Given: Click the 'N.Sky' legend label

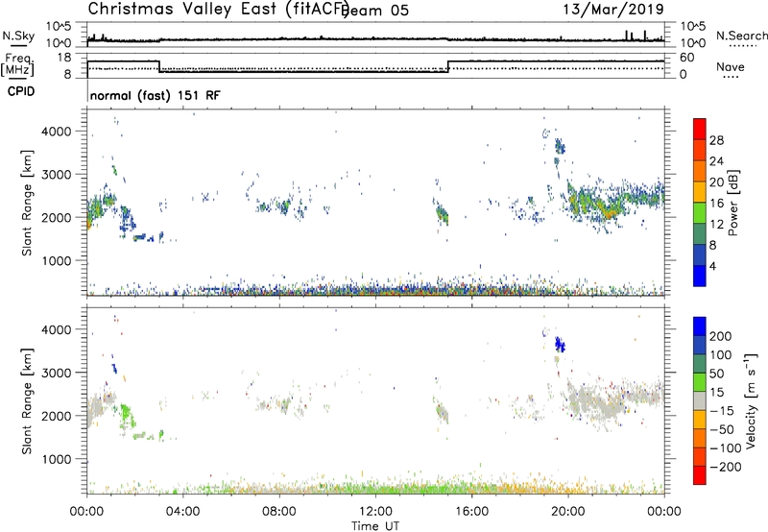Looking at the screenshot, I should (x=18, y=36).
